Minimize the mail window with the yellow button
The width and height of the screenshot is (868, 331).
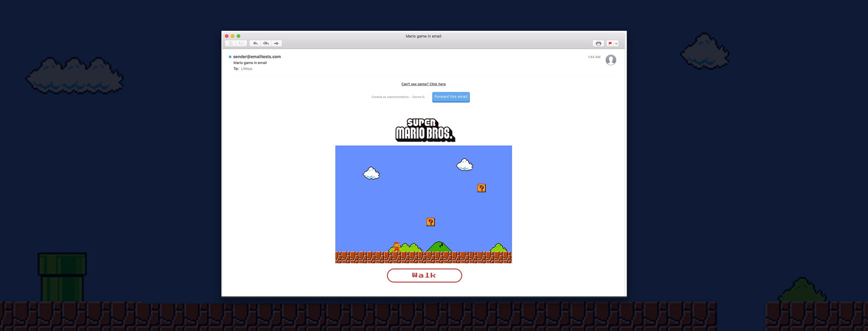[232, 36]
